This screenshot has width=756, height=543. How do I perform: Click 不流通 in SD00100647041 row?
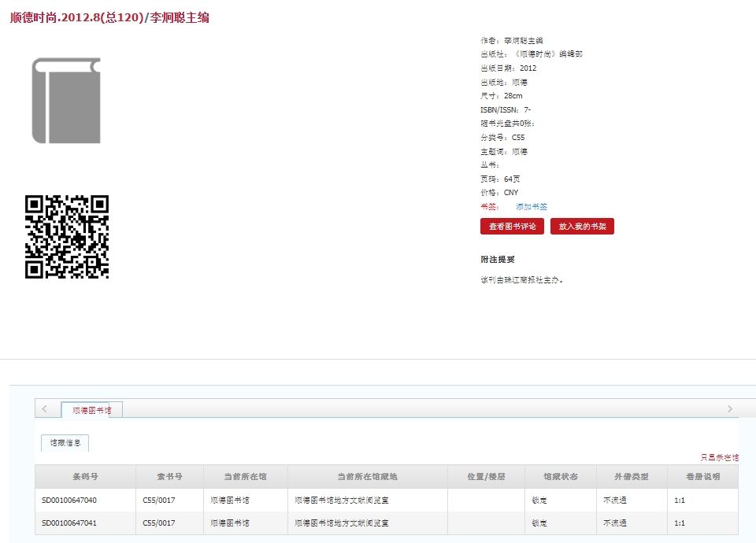click(x=615, y=523)
